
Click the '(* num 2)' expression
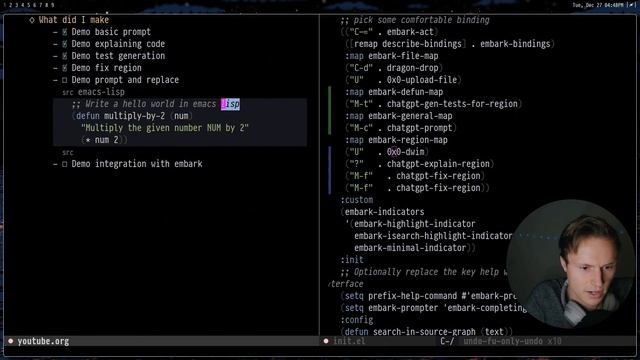[104, 140]
